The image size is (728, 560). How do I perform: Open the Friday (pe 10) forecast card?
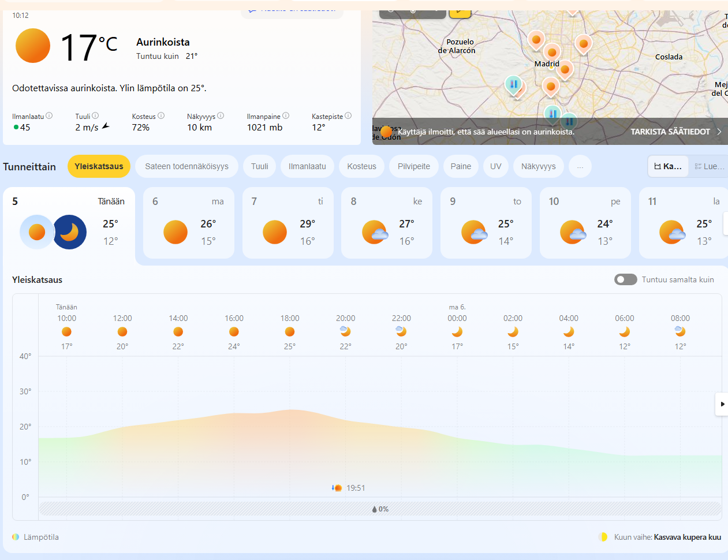point(585,223)
